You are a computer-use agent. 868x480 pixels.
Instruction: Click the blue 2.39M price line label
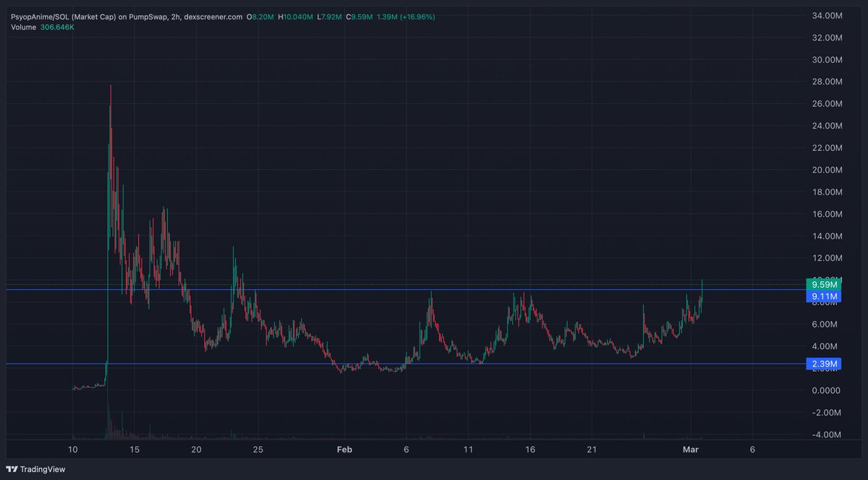click(x=824, y=364)
